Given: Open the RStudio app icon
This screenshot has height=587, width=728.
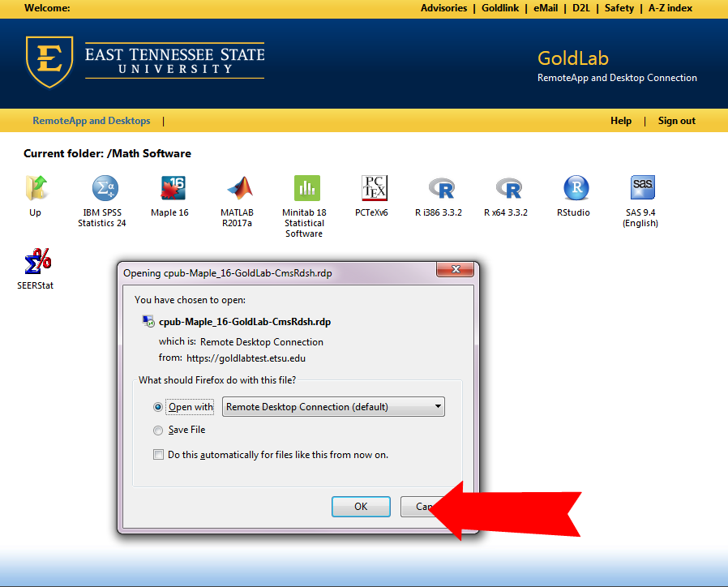Looking at the screenshot, I should click(x=576, y=189).
